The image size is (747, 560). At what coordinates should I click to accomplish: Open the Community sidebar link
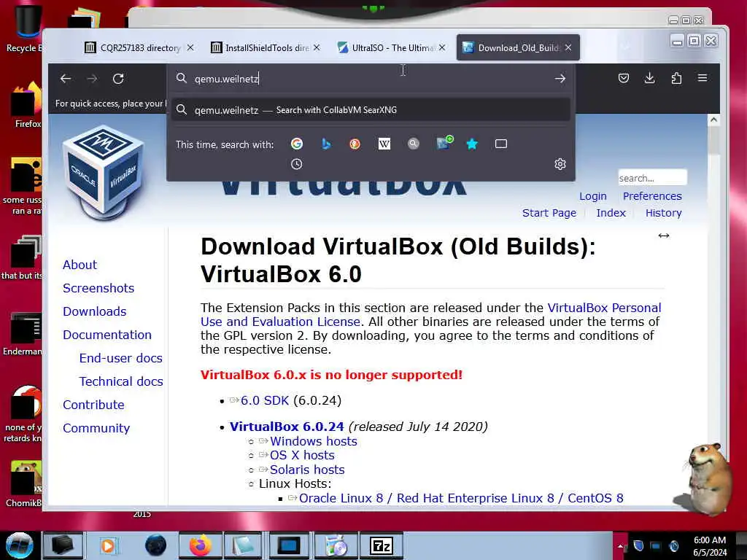point(96,428)
